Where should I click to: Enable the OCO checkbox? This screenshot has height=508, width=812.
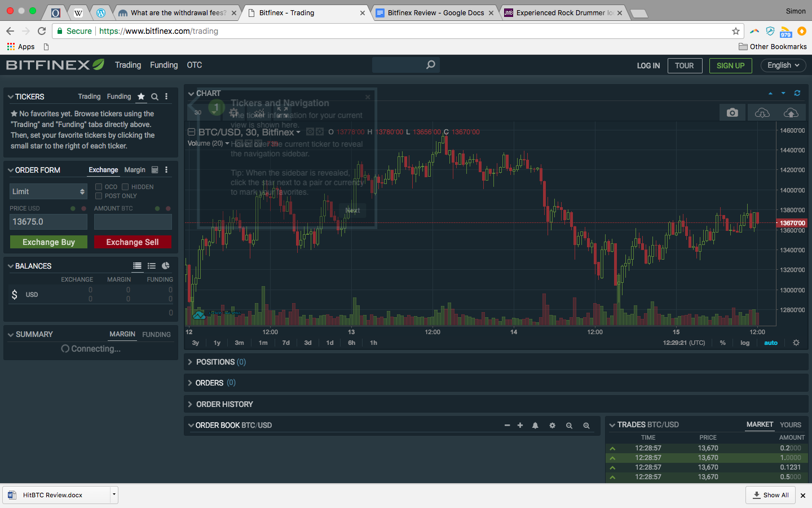[99, 187]
